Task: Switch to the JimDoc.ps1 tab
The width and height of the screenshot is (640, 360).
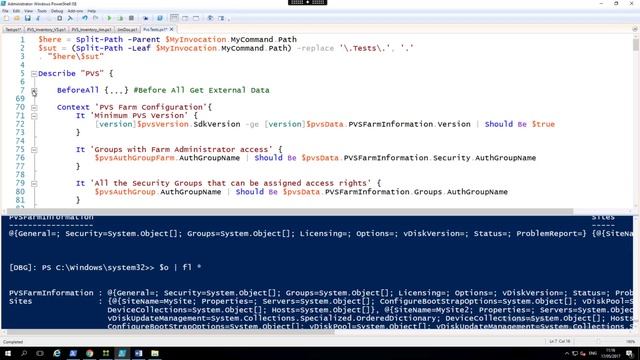Action: (x=127, y=29)
